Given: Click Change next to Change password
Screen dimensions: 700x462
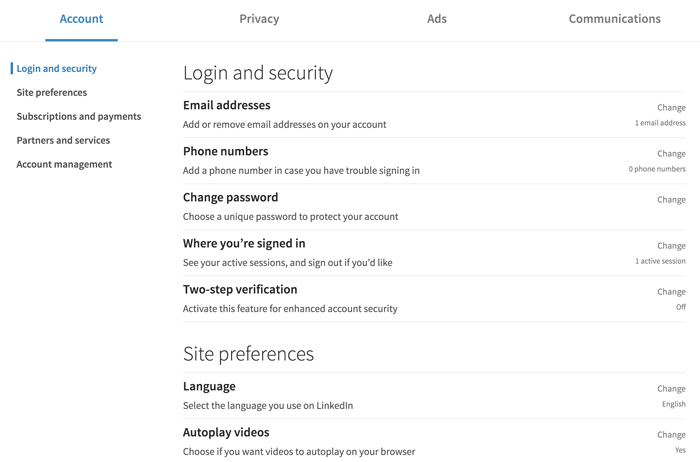Looking at the screenshot, I should point(671,200).
